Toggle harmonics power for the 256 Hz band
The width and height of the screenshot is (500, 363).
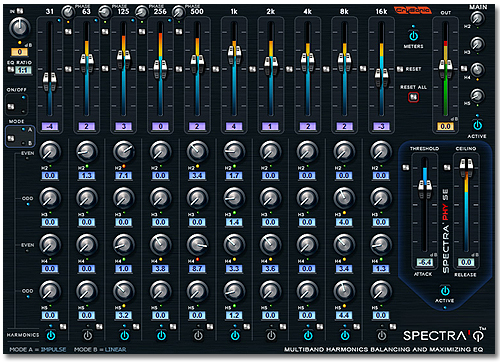pos(161,335)
